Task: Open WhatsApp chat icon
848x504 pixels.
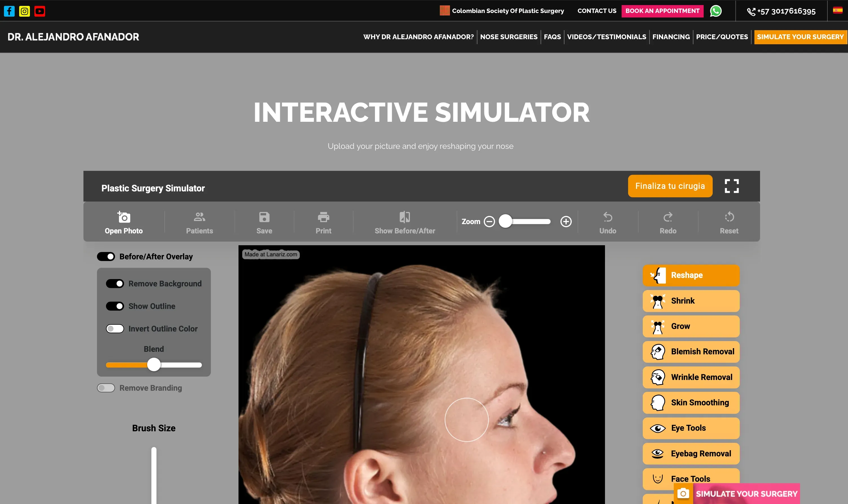Action: [715, 11]
